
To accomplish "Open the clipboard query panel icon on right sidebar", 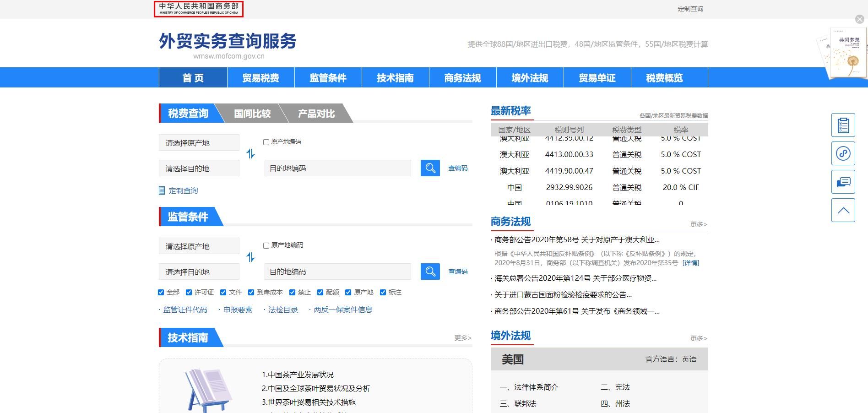I will pos(843,125).
